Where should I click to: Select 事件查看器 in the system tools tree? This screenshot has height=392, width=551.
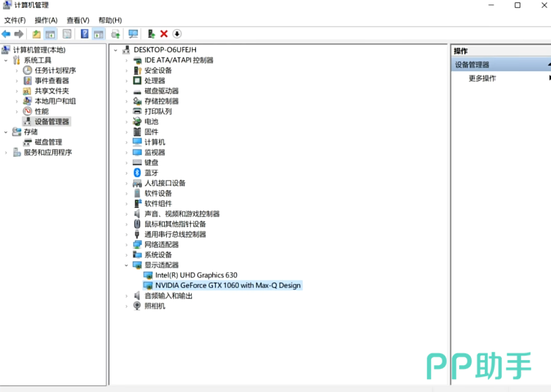[x=52, y=81]
